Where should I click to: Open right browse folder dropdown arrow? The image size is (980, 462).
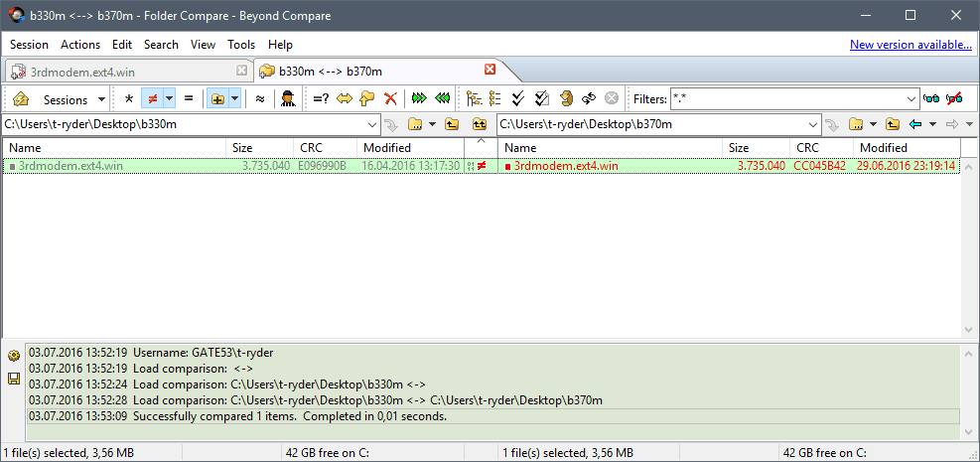[874, 124]
